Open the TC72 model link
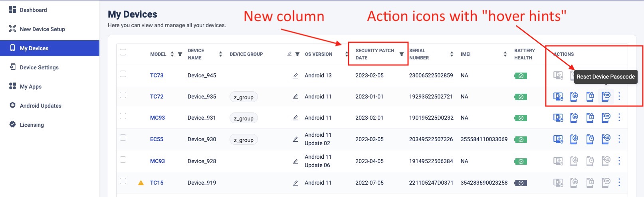Screen dimensions: 644x197 tap(157, 97)
